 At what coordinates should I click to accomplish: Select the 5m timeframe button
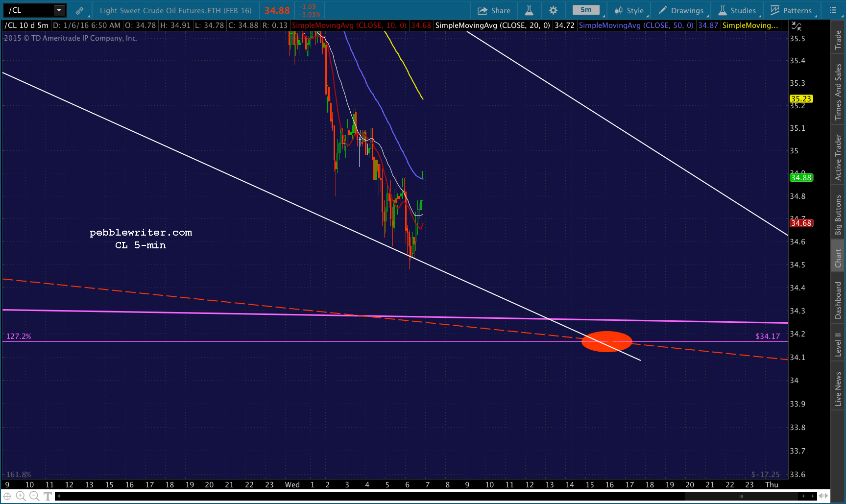point(586,10)
